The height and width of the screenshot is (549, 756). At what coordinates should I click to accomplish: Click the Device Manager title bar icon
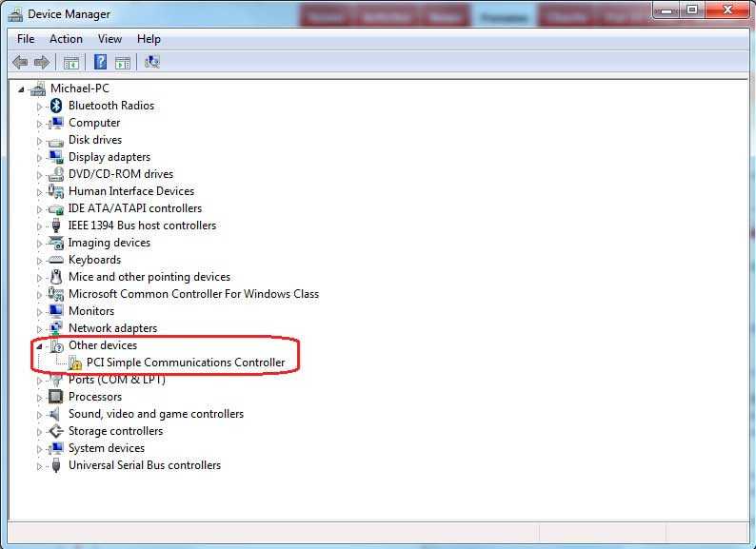[x=15, y=14]
